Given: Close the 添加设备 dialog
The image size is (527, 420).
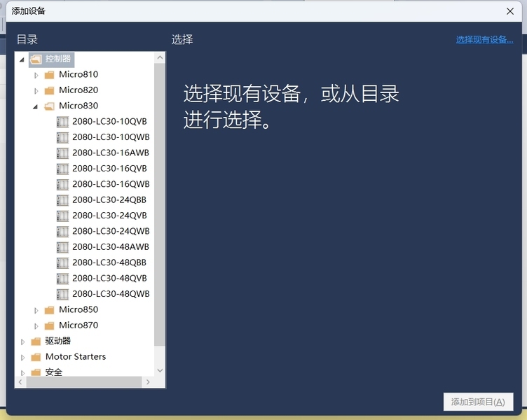Looking at the screenshot, I should tap(510, 11).
